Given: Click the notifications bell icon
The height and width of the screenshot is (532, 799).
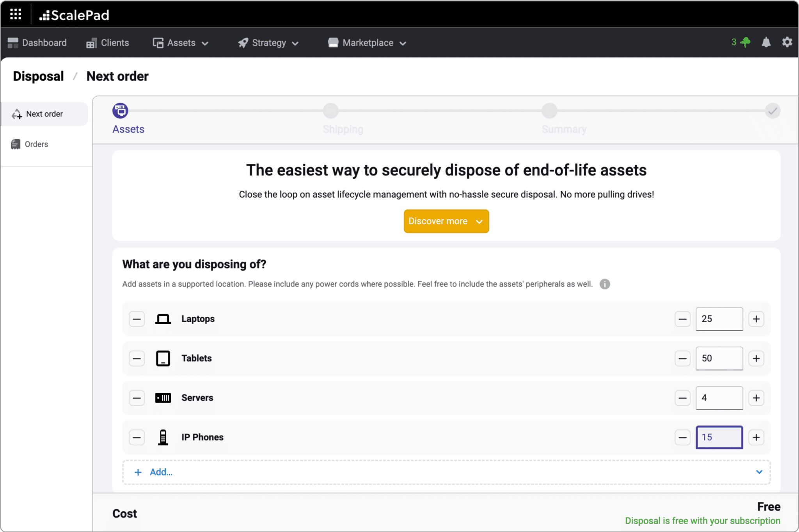Looking at the screenshot, I should coord(766,43).
